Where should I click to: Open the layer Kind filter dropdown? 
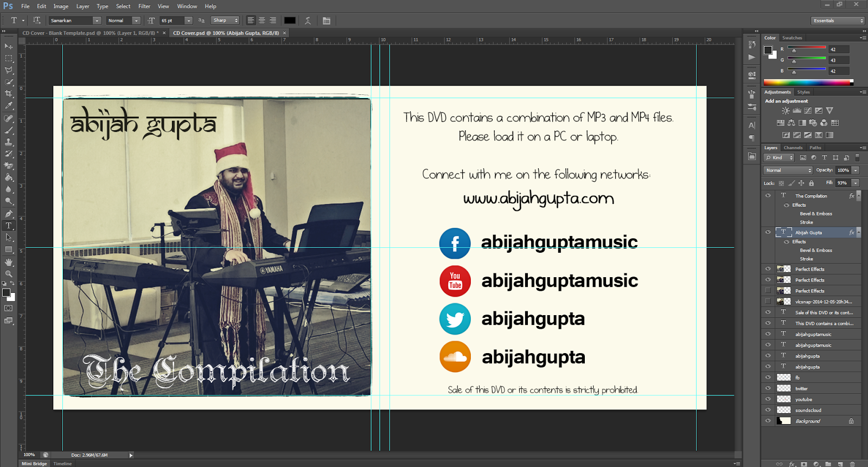click(x=779, y=158)
